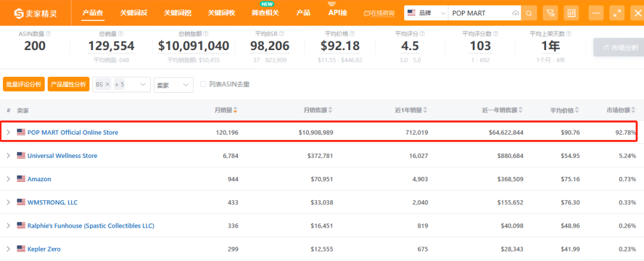Image resolution: width=644 pixels, height=261 pixels.
Task: Click the 批量评论分析 button
Action: tap(24, 85)
